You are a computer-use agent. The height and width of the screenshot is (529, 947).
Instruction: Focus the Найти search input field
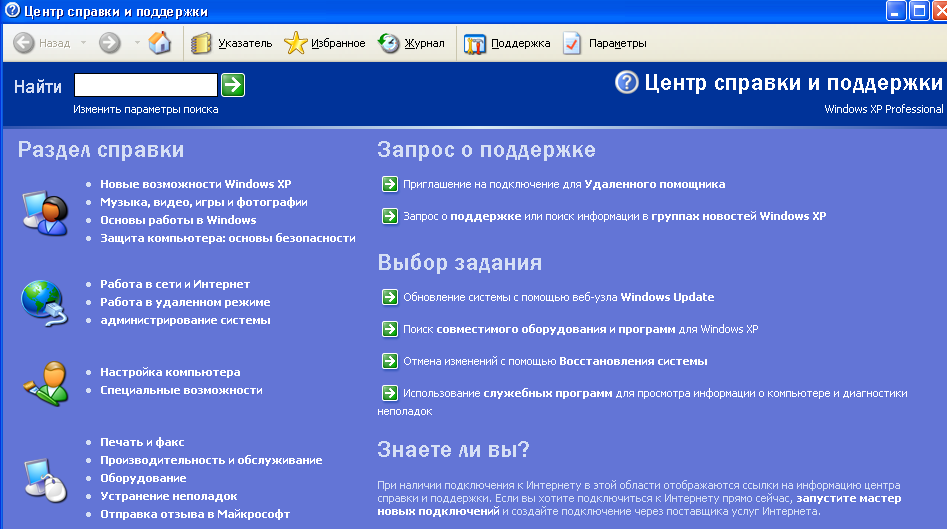point(146,85)
